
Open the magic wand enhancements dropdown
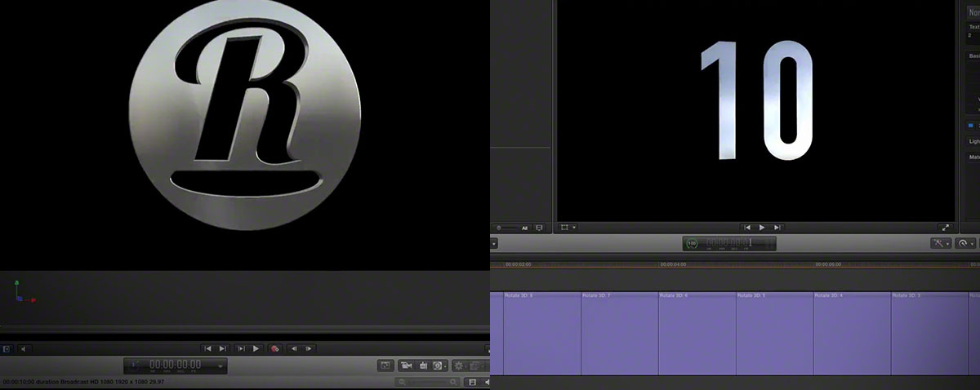(x=941, y=243)
